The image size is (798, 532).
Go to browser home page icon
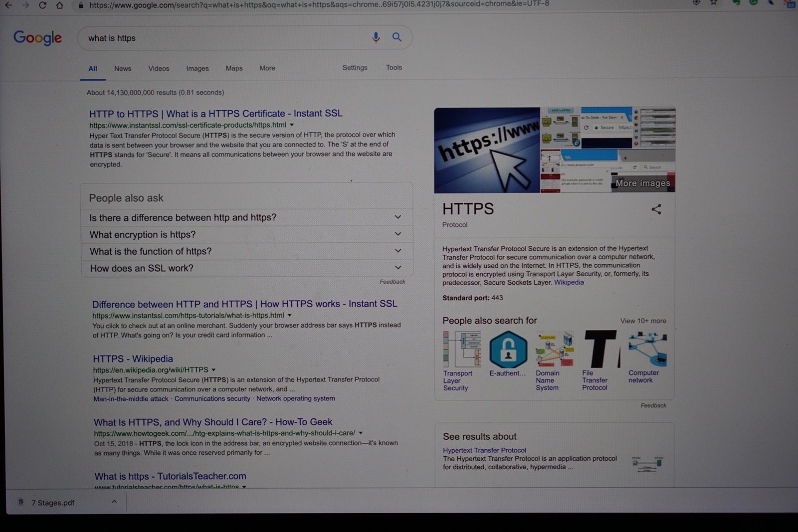point(60,5)
